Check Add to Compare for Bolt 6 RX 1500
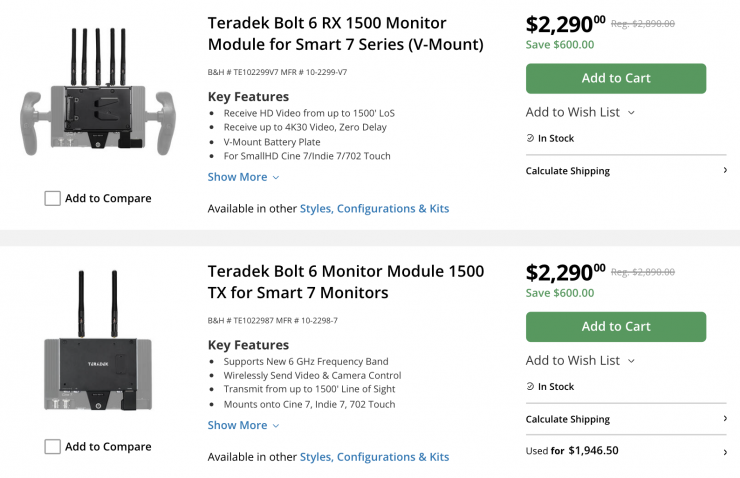The height and width of the screenshot is (478, 740). [53, 198]
